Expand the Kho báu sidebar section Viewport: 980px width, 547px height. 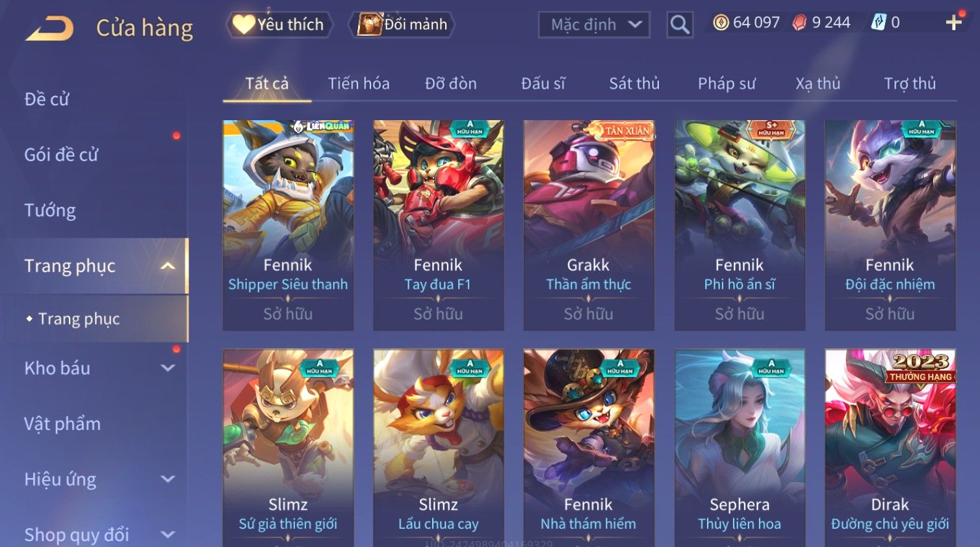coord(168,368)
